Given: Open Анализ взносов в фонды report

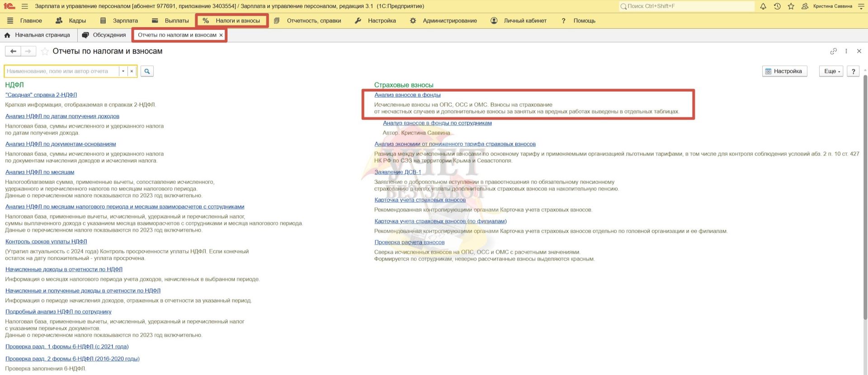Looking at the screenshot, I should (407, 95).
